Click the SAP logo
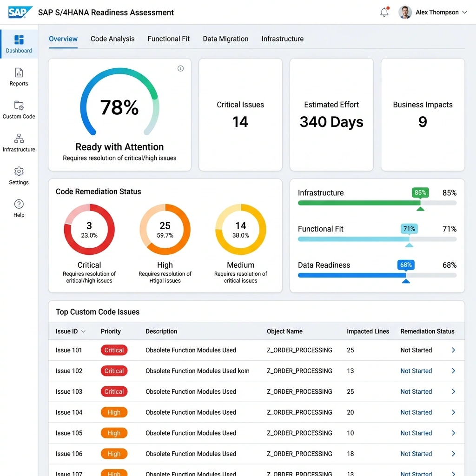This screenshot has height=476, width=476. point(20,12)
